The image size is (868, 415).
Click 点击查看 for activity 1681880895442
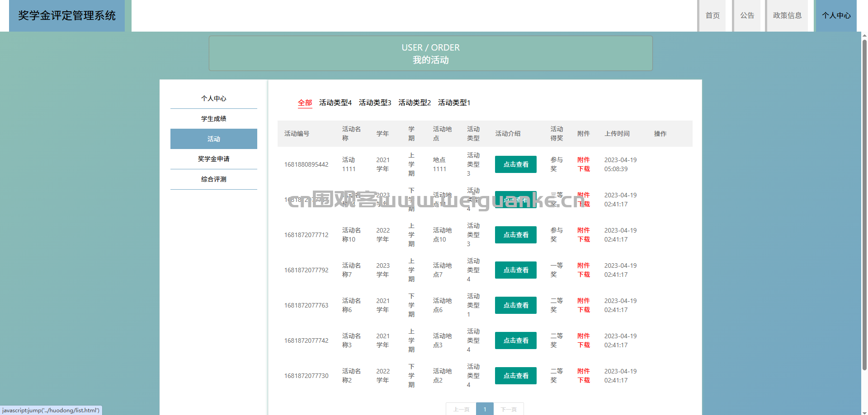516,164
